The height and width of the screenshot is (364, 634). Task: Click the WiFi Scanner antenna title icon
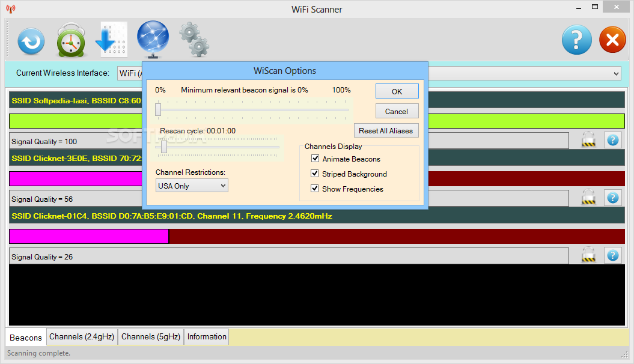[x=11, y=9]
